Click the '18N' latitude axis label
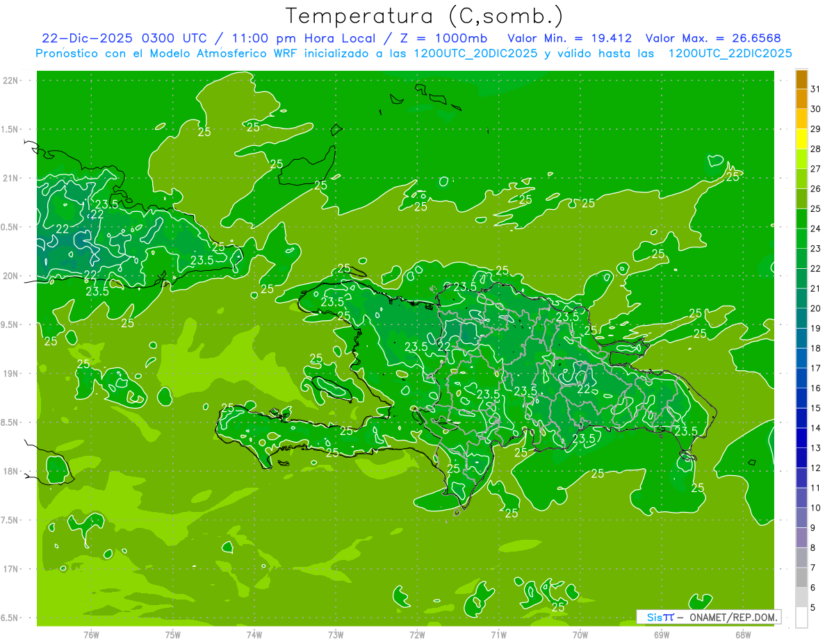Viewport: 834px width, 644px height. pyautogui.click(x=10, y=471)
